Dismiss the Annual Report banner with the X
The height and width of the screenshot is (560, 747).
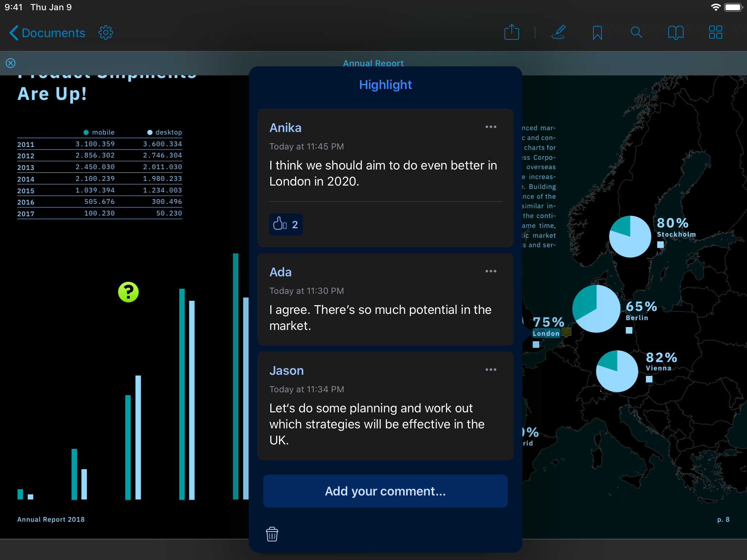(x=11, y=63)
